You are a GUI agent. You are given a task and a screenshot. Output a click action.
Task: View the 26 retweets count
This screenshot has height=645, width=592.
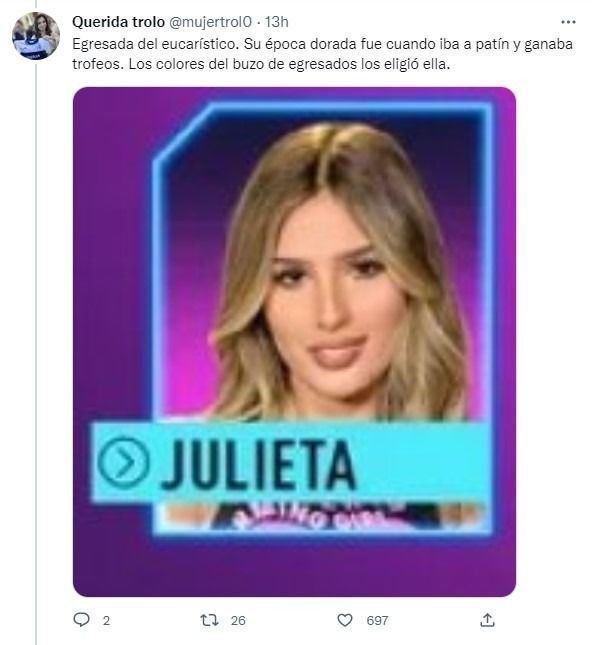pos(238,620)
